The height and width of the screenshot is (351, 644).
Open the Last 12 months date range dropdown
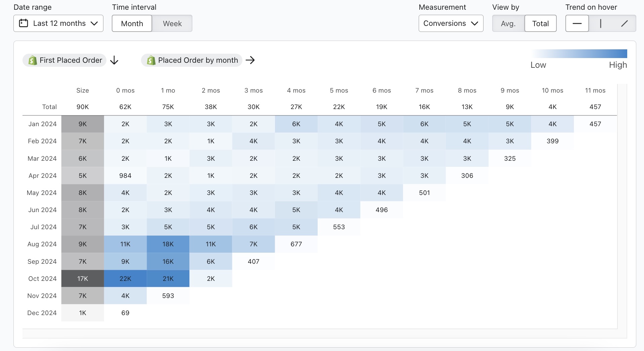point(58,23)
